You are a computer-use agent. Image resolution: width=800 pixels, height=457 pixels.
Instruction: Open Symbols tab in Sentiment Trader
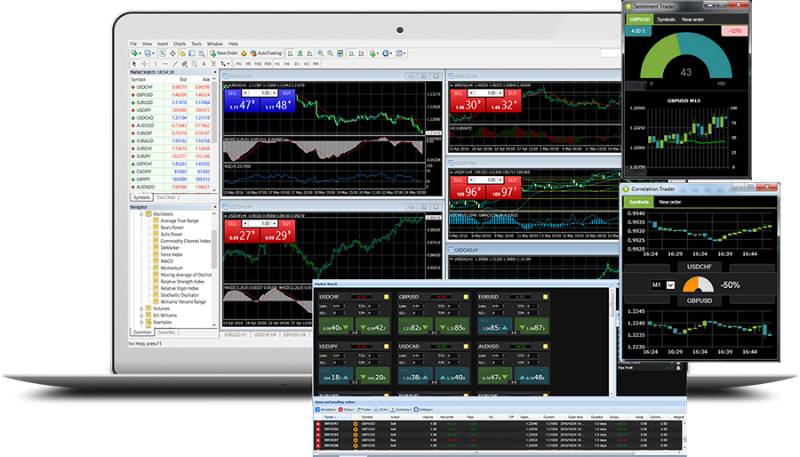(666, 19)
